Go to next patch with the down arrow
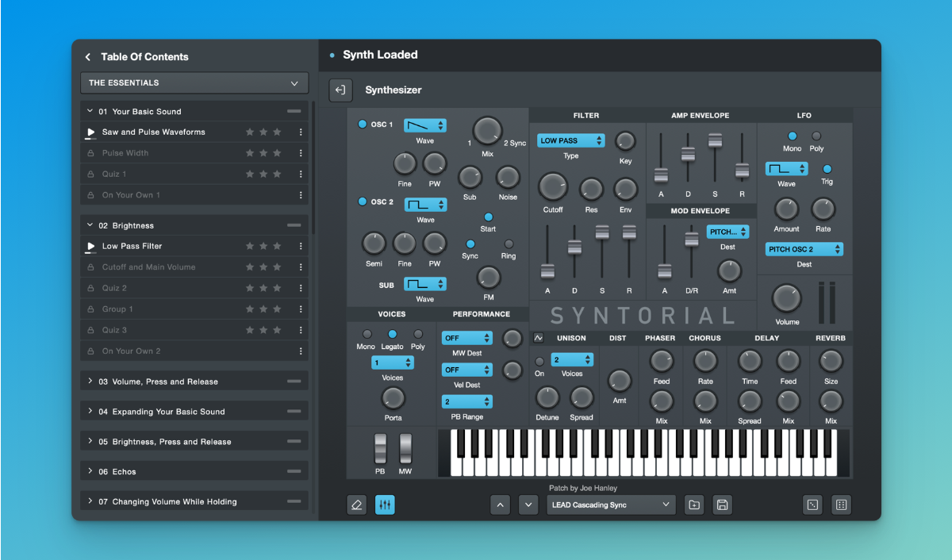 [528, 504]
